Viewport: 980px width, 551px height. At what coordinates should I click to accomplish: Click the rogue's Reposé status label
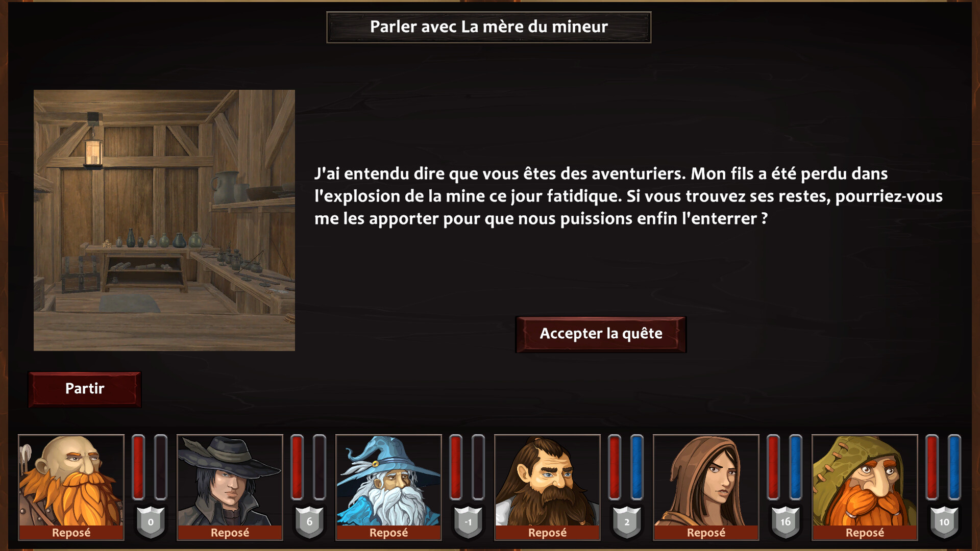tap(230, 533)
